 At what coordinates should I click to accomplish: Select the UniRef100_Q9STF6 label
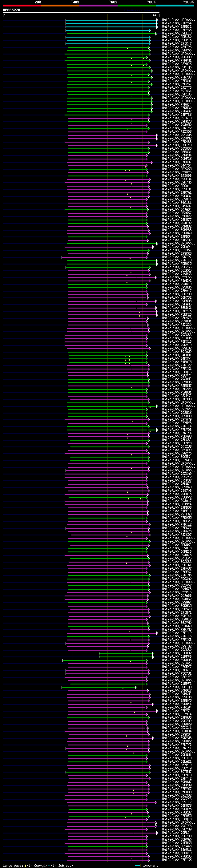coord(177,826)
